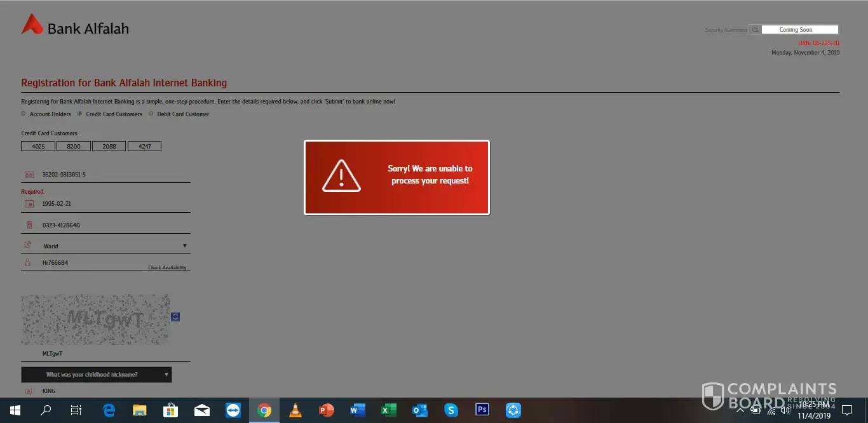Launch Microsoft Edge from the taskbar
868x423 pixels.
[x=109, y=410]
